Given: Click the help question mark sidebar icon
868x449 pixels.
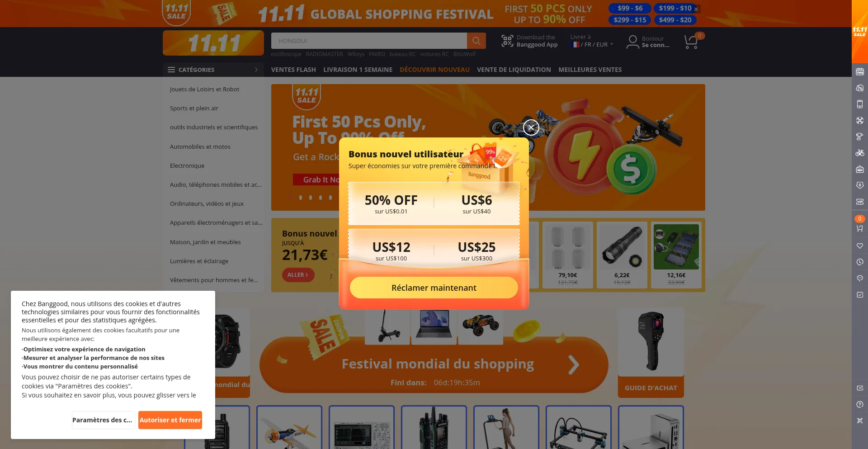Looking at the screenshot, I should click(x=860, y=404).
